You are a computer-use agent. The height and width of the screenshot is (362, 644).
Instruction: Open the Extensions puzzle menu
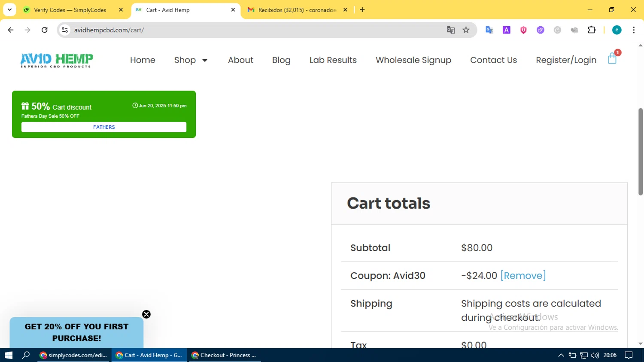click(592, 30)
